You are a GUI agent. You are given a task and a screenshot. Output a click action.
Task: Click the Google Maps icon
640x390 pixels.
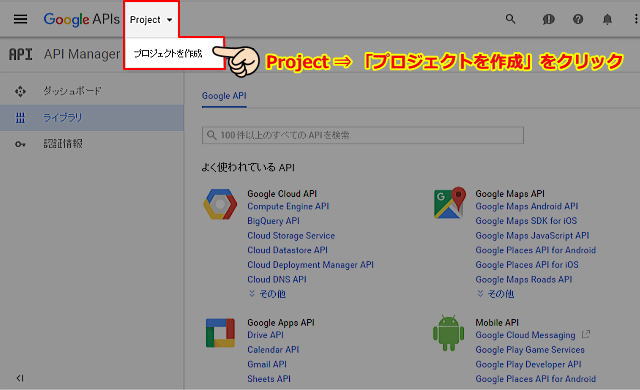[x=449, y=203]
